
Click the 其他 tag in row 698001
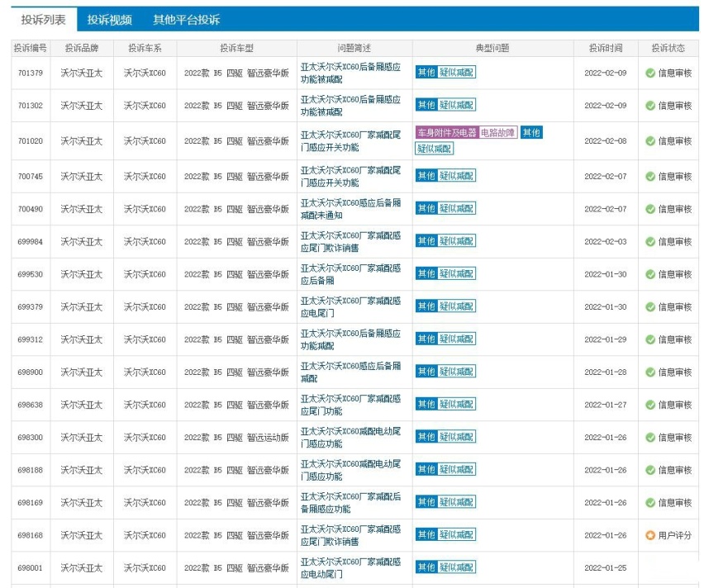coord(426,567)
